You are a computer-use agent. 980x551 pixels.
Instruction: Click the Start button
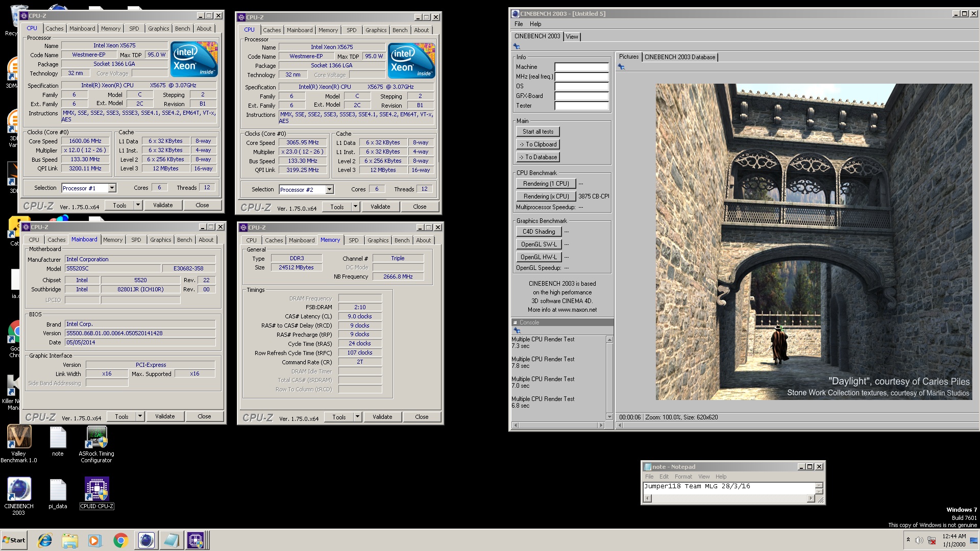pyautogui.click(x=14, y=540)
